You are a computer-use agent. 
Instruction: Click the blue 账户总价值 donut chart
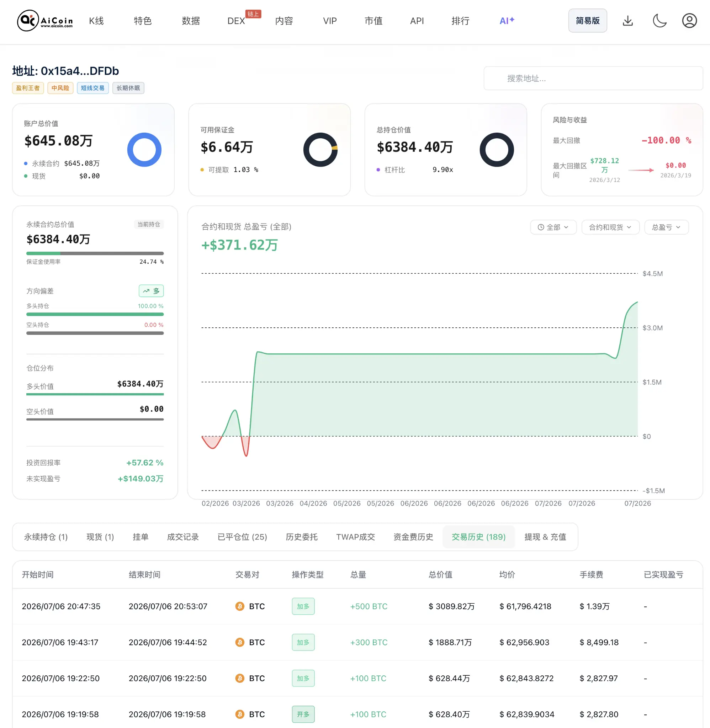(x=144, y=150)
